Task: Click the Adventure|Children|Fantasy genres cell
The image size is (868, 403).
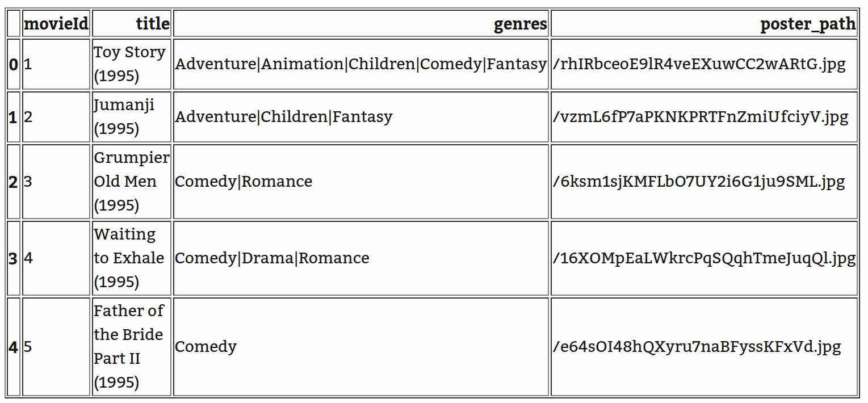Action: pos(284,117)
